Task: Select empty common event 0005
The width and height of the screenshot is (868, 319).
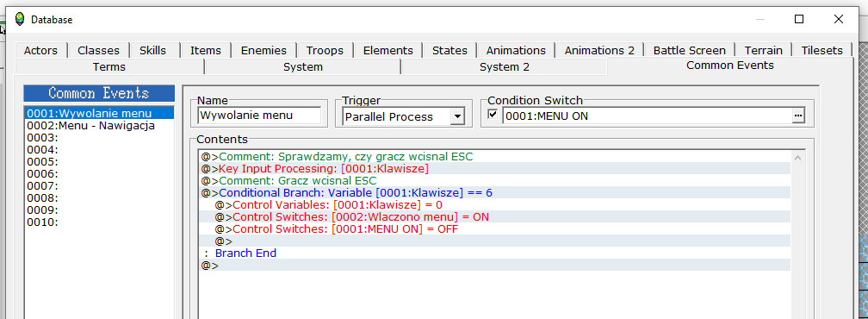Action: point(100,162)
